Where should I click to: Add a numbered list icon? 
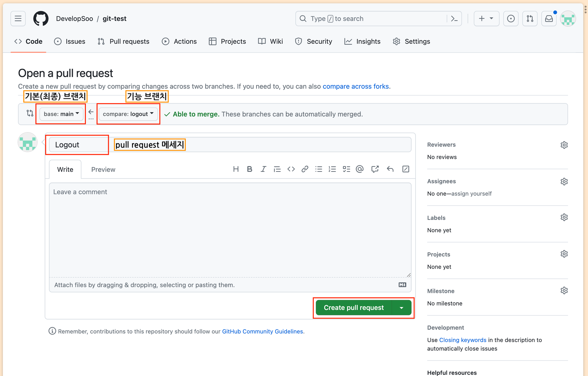pos(332,169)
